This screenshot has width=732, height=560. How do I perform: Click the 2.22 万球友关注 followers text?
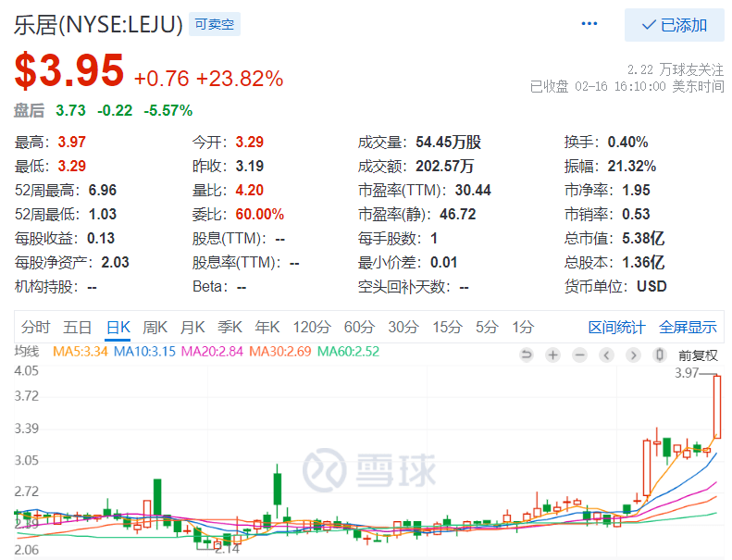[675, 70]
